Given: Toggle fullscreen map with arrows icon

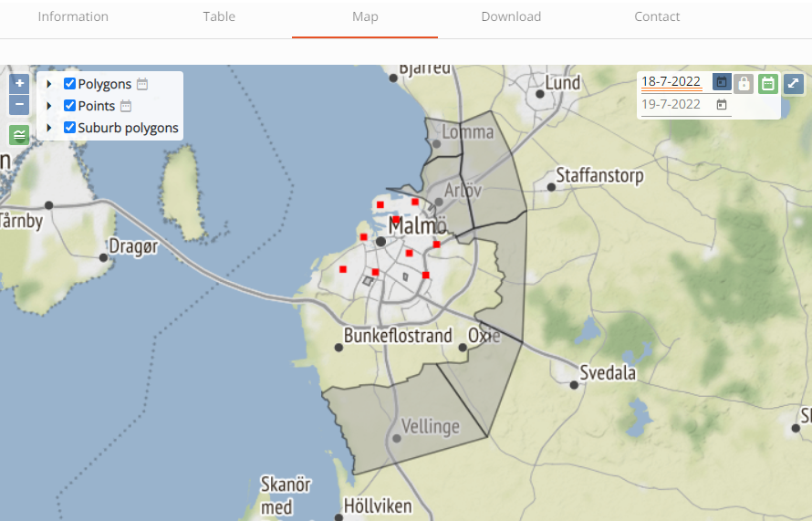Looking at the screenshot, I should (x=793, y=83).
